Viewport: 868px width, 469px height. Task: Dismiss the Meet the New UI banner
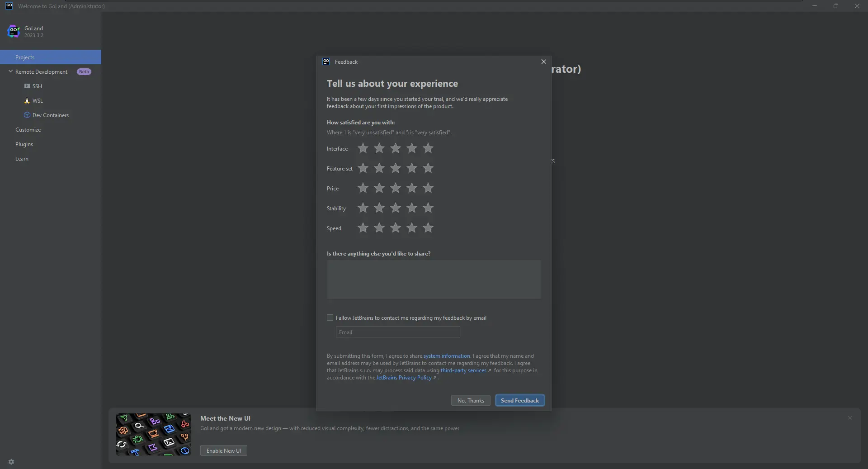tap(850, 418)
